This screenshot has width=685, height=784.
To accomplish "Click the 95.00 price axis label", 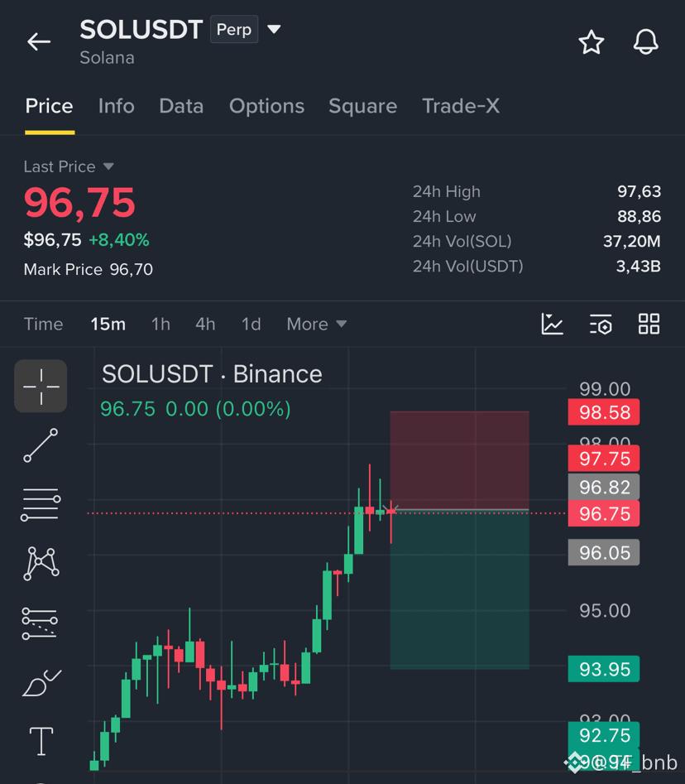I will point(605,610).
